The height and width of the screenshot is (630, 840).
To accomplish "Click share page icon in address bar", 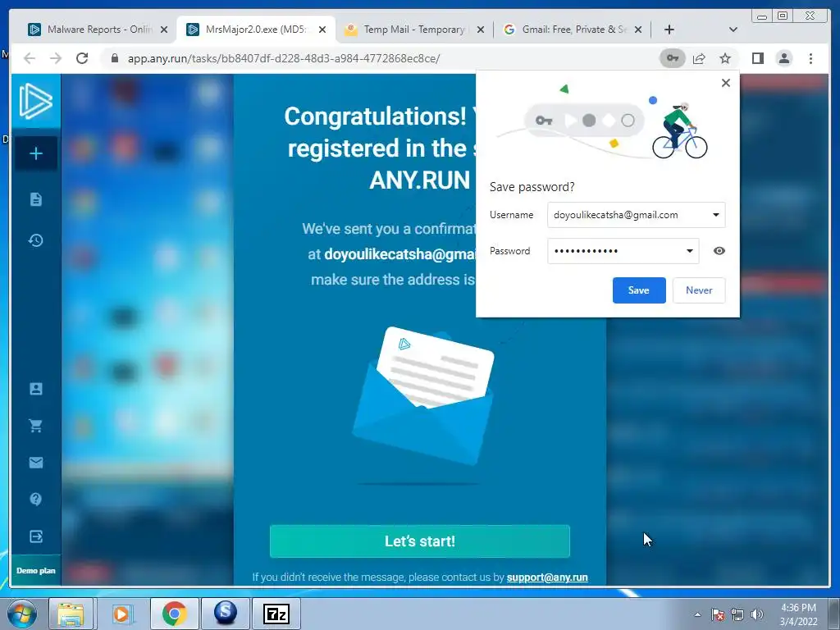I will point(699,58).
